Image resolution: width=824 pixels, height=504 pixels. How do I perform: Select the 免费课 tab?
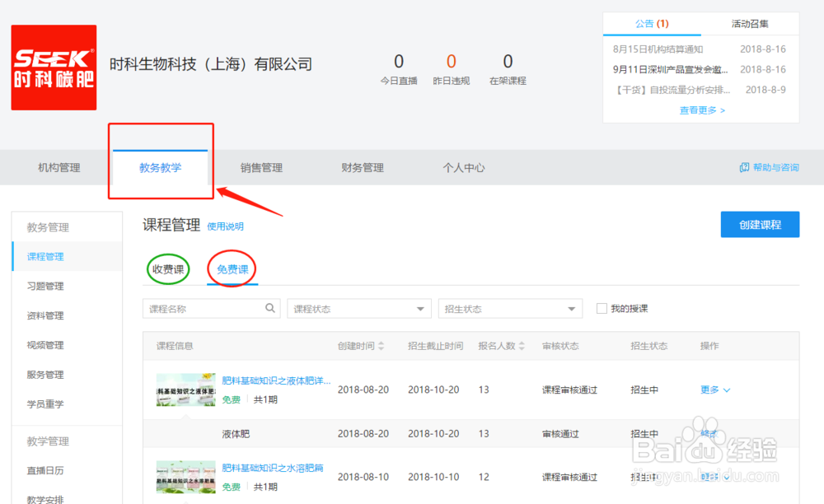click(232, 269)
